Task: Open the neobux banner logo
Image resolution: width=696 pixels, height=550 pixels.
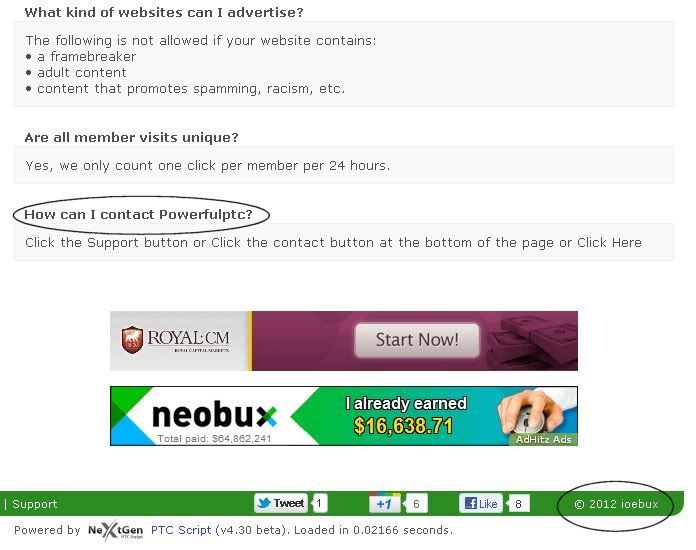Action: [214, 415]
